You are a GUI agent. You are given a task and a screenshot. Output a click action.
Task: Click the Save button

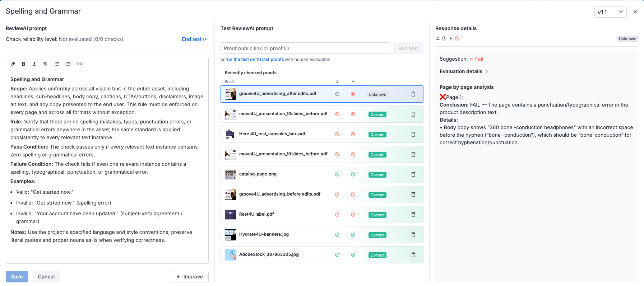pyautogui.click(x=17, y=277)
